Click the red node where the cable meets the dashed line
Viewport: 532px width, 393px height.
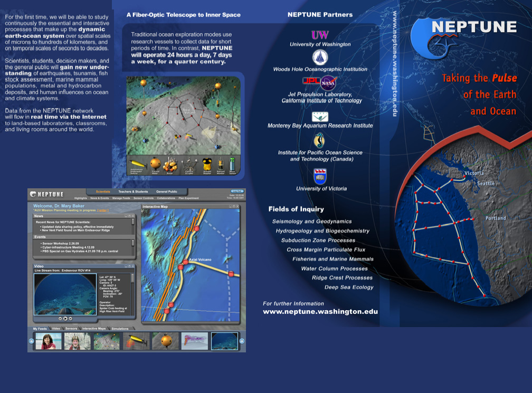pyautogui.click(x=231, y=273)
